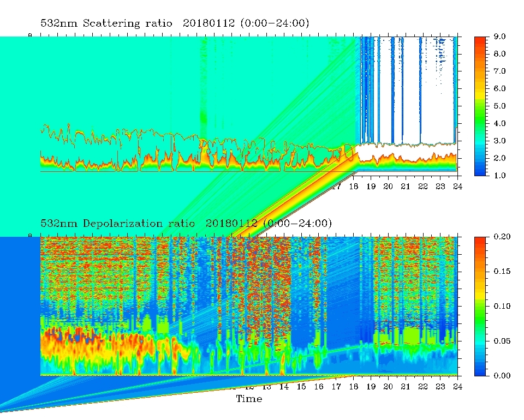Screen dimensions: 524x420
Task: Click the 4.0 value on scattering colorbar
Action: pyautogui.click(x=499, y=123)
